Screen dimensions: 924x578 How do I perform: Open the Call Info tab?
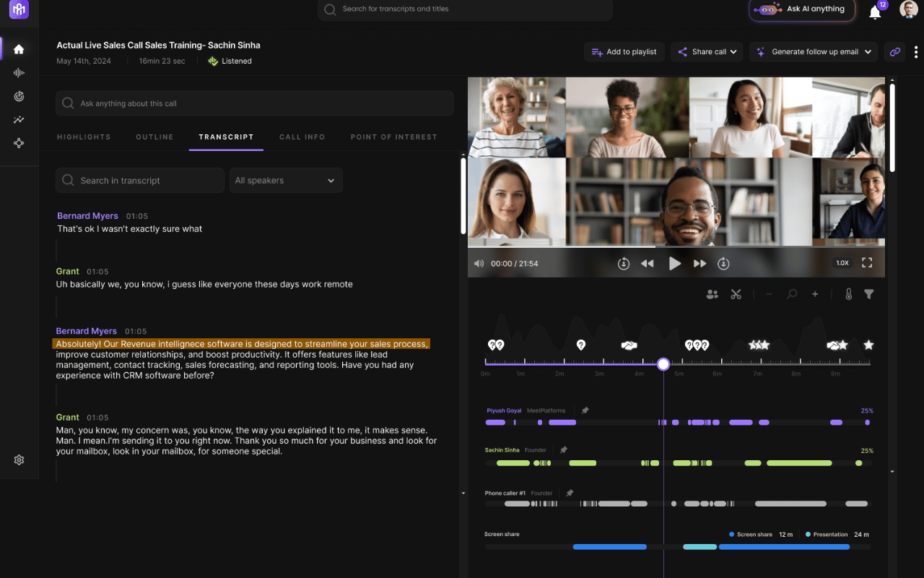tap(302, 137)
